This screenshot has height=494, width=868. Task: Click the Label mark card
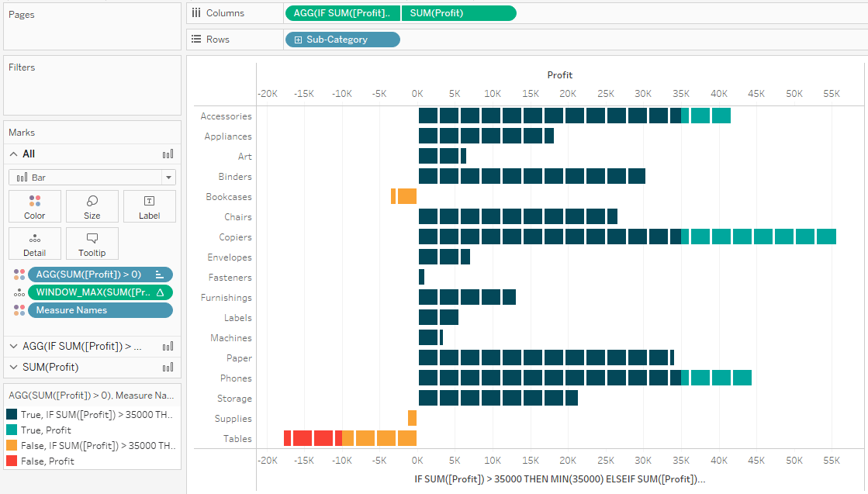point(150,206)
